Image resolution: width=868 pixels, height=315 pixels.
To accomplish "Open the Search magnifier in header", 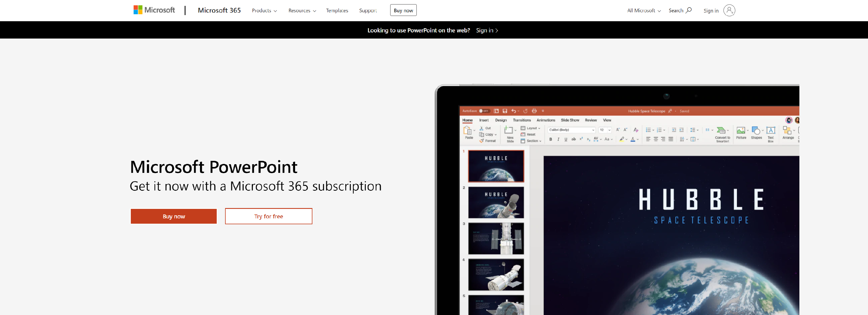I will 689,10.
